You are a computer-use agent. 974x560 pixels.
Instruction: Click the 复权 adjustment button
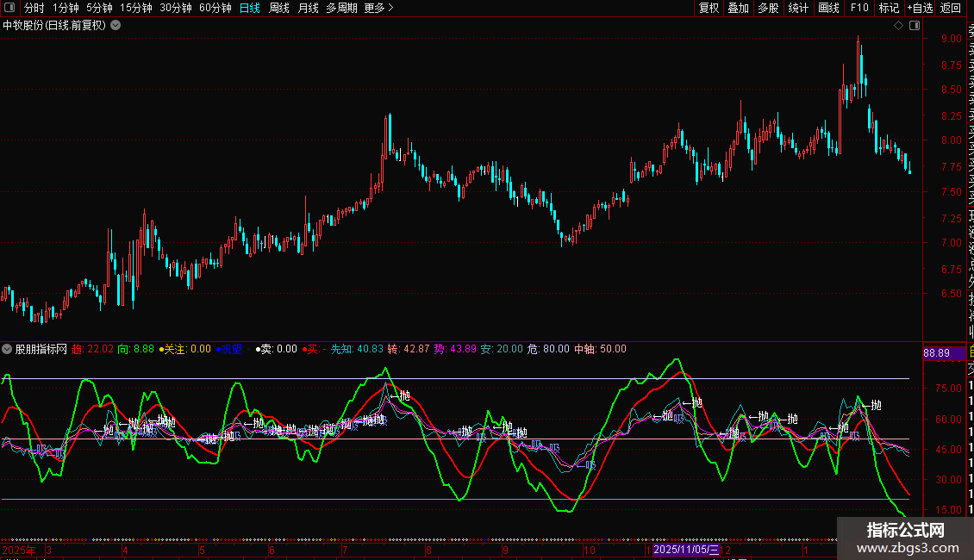(x=709, y=8)
